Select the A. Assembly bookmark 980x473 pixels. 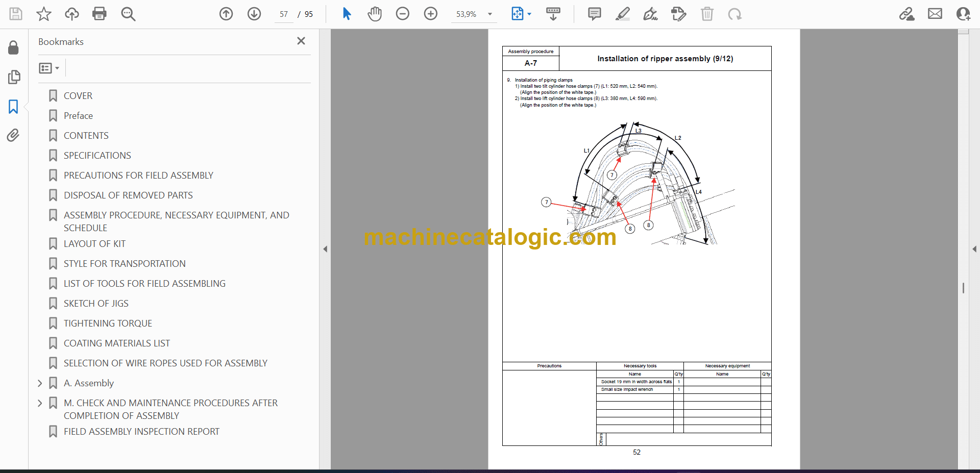(88, 383)
